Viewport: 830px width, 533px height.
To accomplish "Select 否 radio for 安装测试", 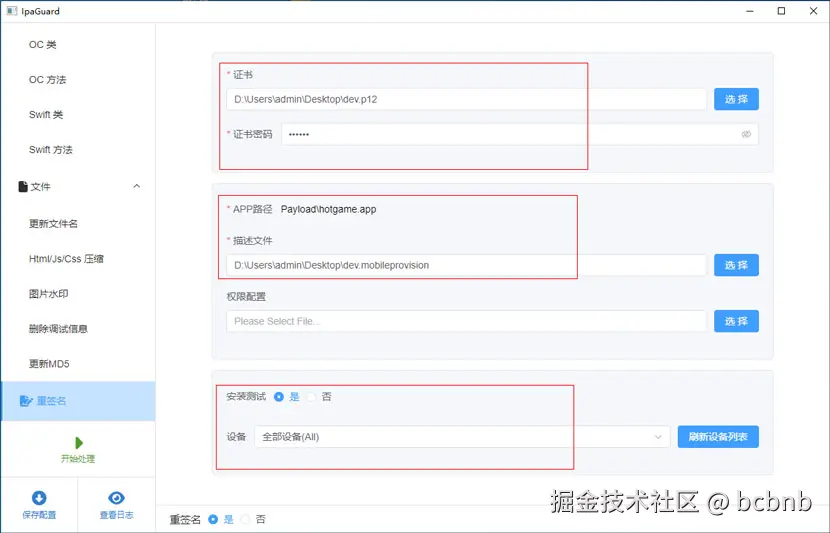I will (311, 396).
